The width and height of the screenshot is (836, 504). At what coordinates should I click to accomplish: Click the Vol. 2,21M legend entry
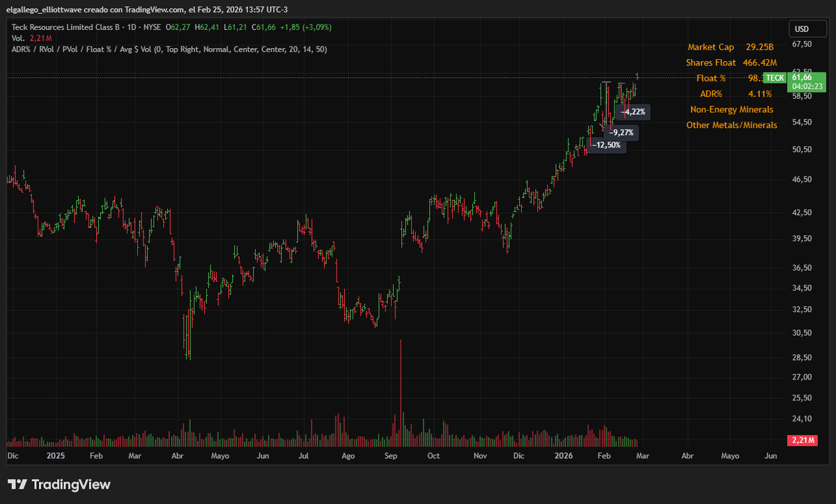click(32, 38)
